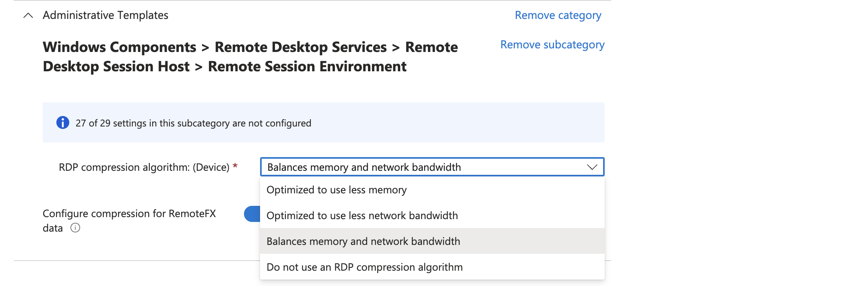Screen dimensions: 868x286
Task: Click the Remove subcategory link
Action: [552, 45]
